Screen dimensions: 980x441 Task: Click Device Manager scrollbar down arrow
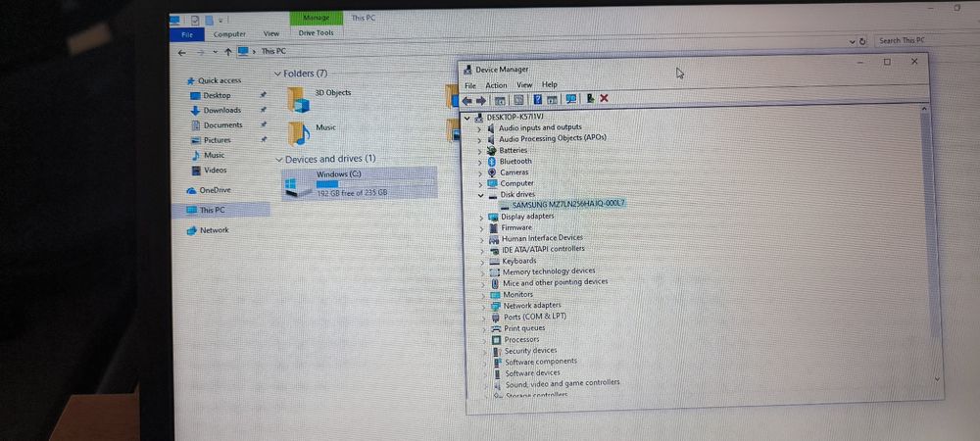tap(936, 378)
